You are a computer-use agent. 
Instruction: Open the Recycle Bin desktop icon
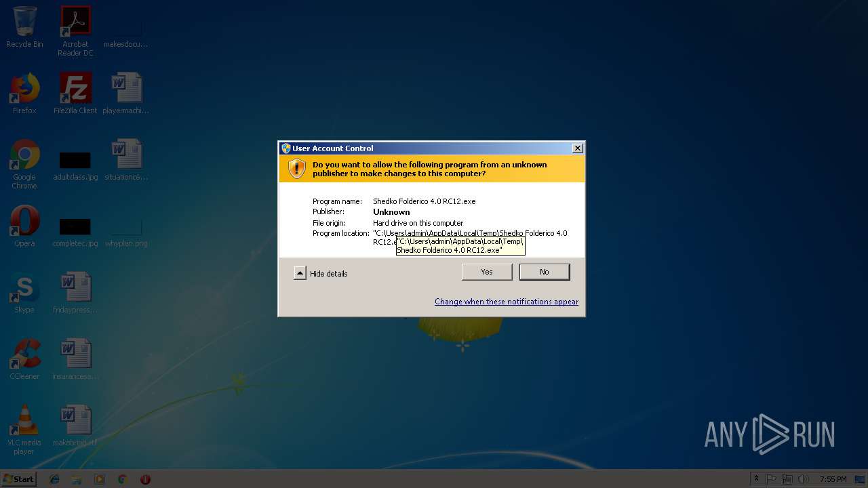tap(24, 27)
